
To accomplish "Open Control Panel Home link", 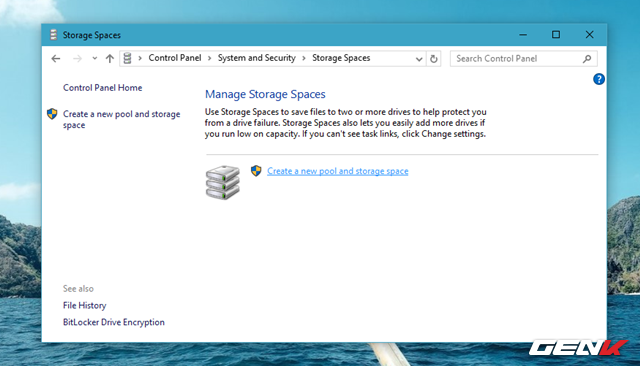I will tap(102, 88).
